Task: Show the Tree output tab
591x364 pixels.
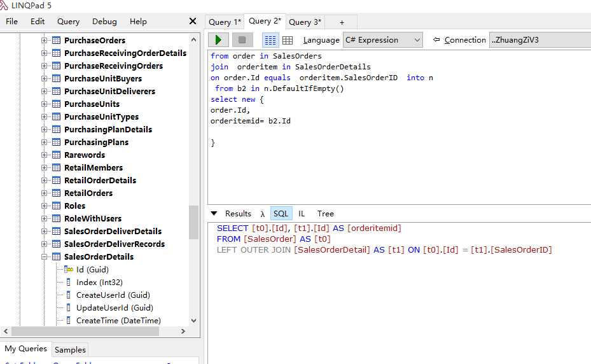Action: 325,213
